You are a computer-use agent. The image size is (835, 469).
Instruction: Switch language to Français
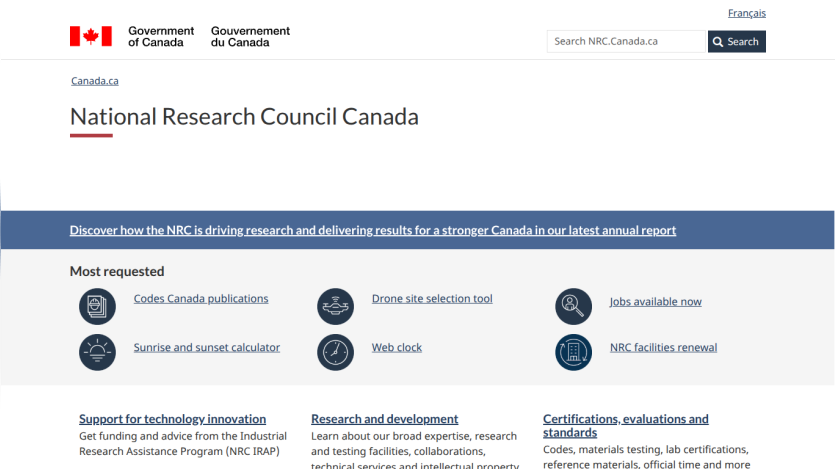click(x=747, y=13)
